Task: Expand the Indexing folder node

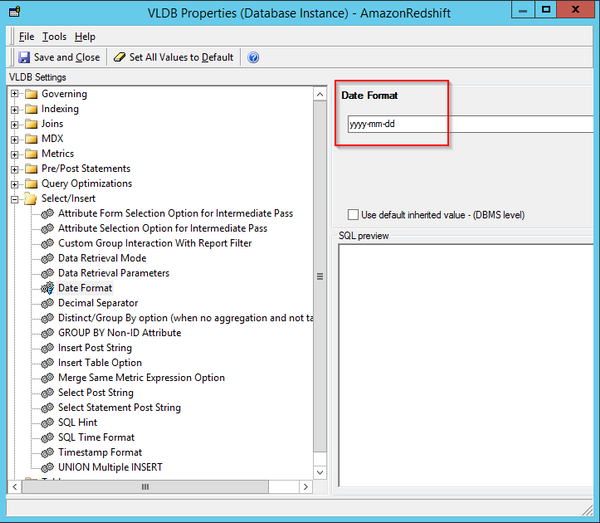Action: tap(15, 109)
